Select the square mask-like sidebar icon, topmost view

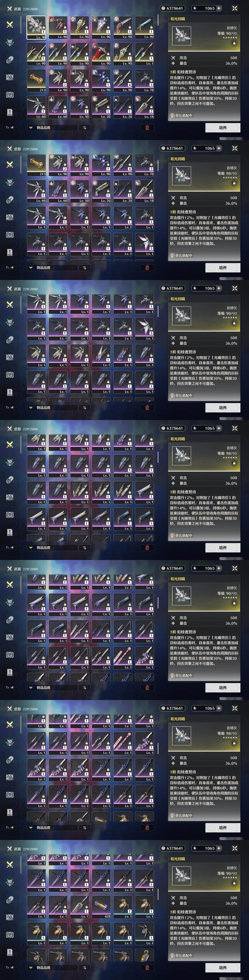tap(10, 94)
